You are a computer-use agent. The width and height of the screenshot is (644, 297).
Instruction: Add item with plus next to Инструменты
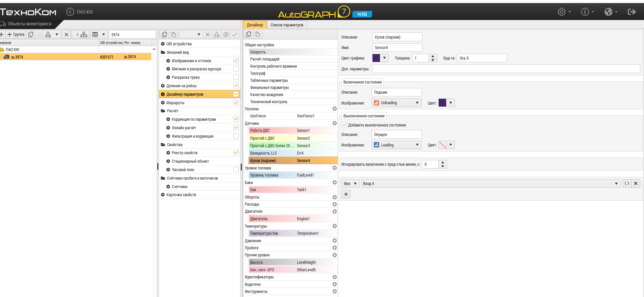[x=334, y=291]
